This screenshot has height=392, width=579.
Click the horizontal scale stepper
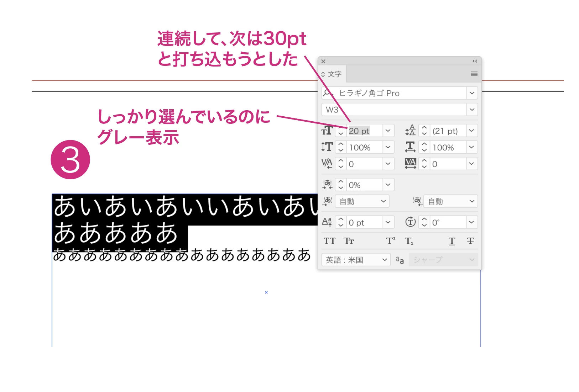pos(424,147)
